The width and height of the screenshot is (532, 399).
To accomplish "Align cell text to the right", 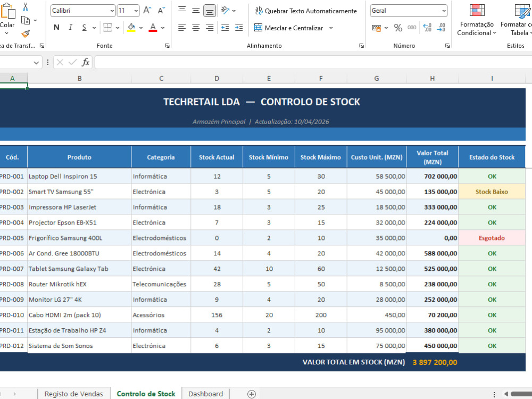I will click(x=210, y=28).
